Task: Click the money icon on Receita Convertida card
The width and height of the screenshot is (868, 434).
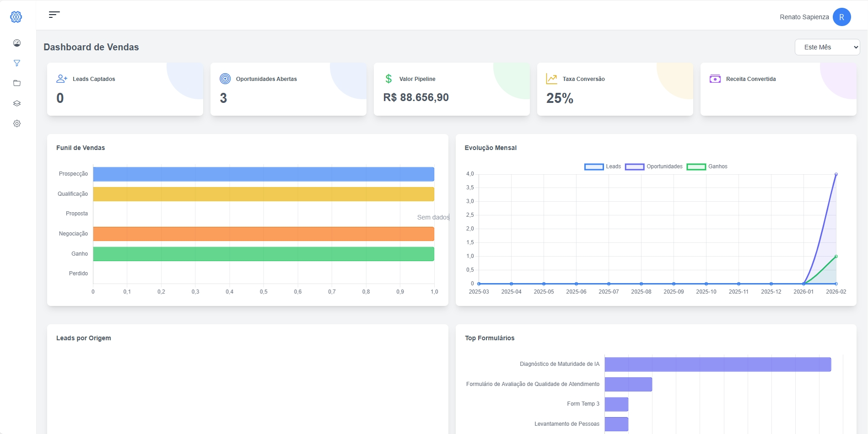Action: (715, 78)
